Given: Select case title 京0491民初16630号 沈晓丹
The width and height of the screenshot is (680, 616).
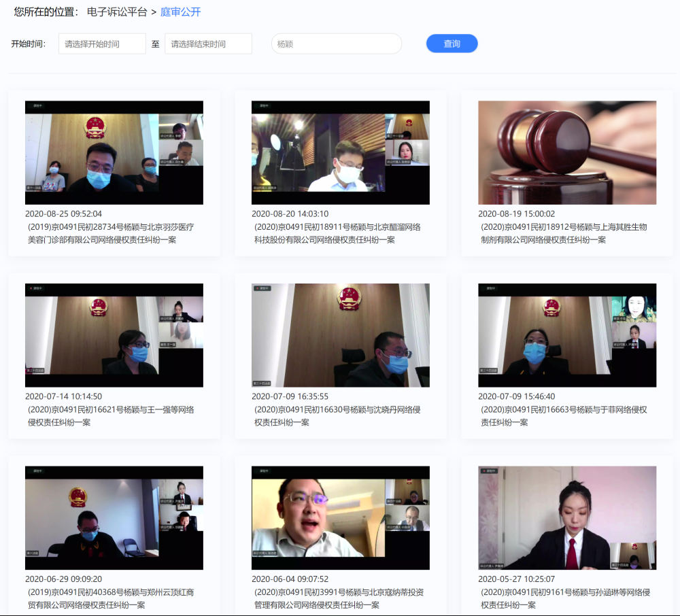Looking at the screenshot, I should (337, 415).
